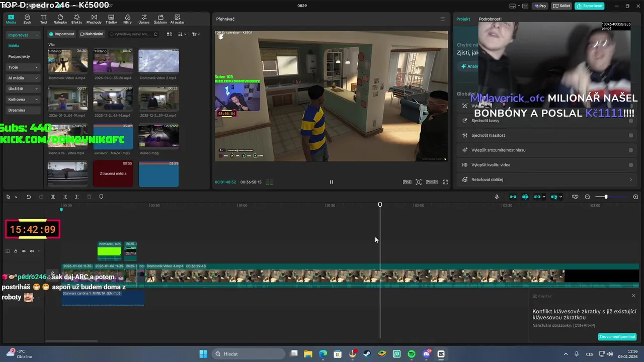Open the media sort order dropdown

pyautogui.click(x=182, y=34)
